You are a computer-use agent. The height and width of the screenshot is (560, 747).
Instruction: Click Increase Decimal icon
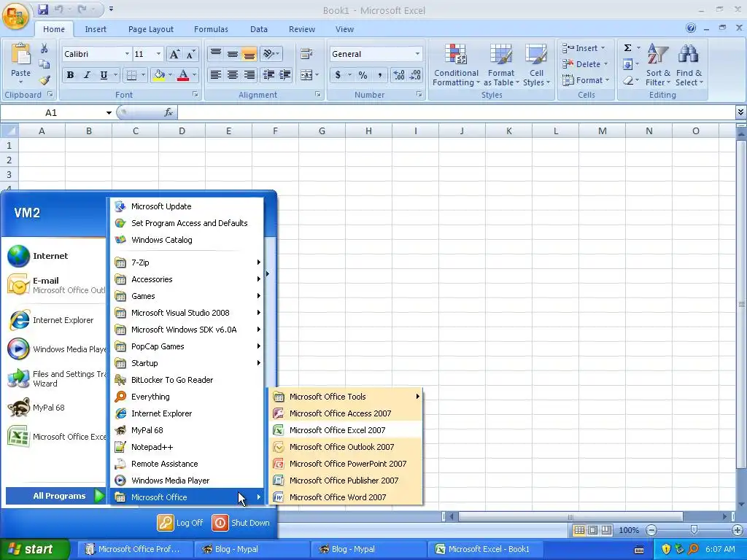coord(399,75)
